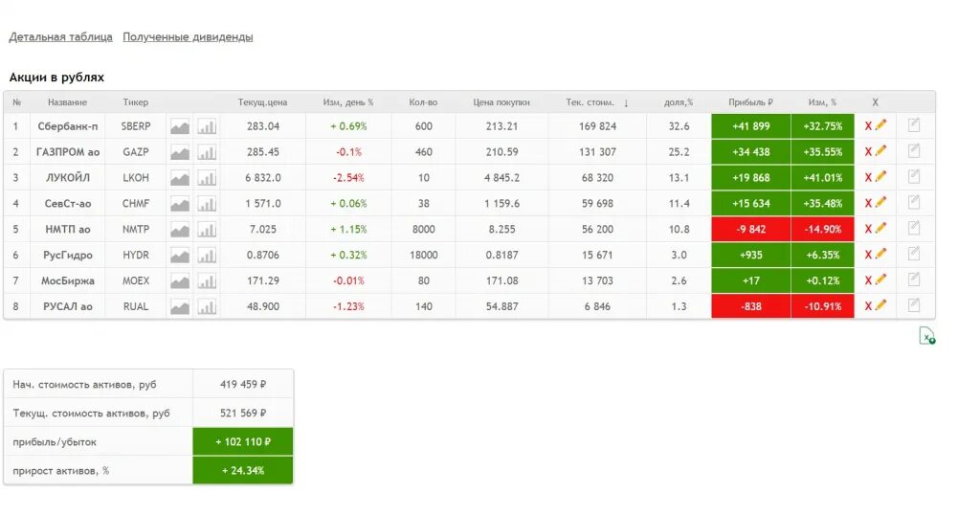Edit the ГАЗПРОМ ао position with pencil
This screenshot has height=515, width=980.
point(880,151)
